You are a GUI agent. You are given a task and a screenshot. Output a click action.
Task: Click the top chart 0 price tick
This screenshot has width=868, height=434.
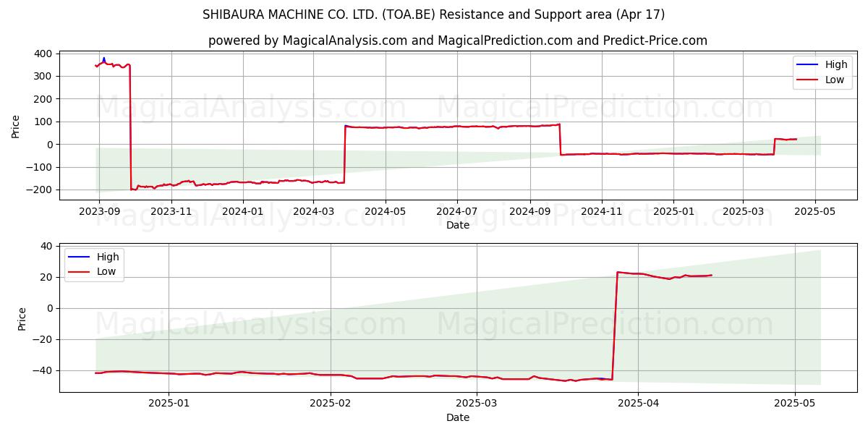[x=49, y=145]
